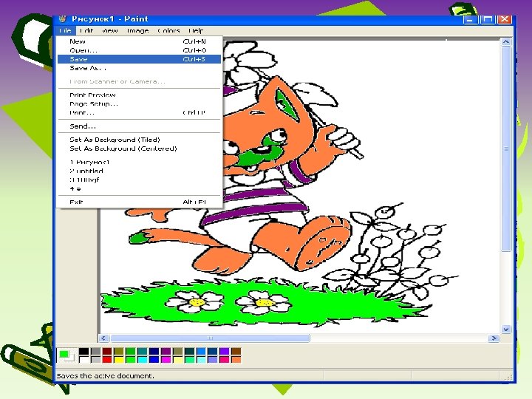Pick the bright red palette swatch
Viewport: 532px width, 399px height.
[107, 359]
